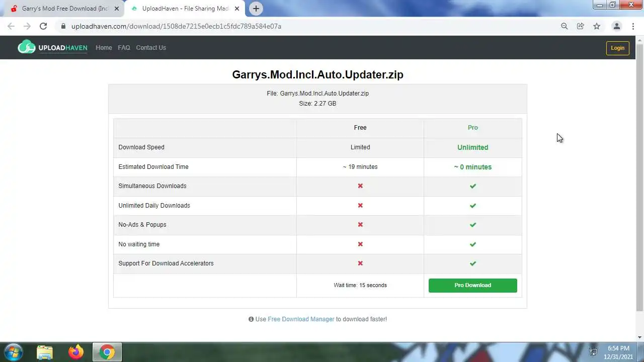Open the zoom magnifier icon in address bar
This screenshot has width=644, height=362.
(565, 26)
